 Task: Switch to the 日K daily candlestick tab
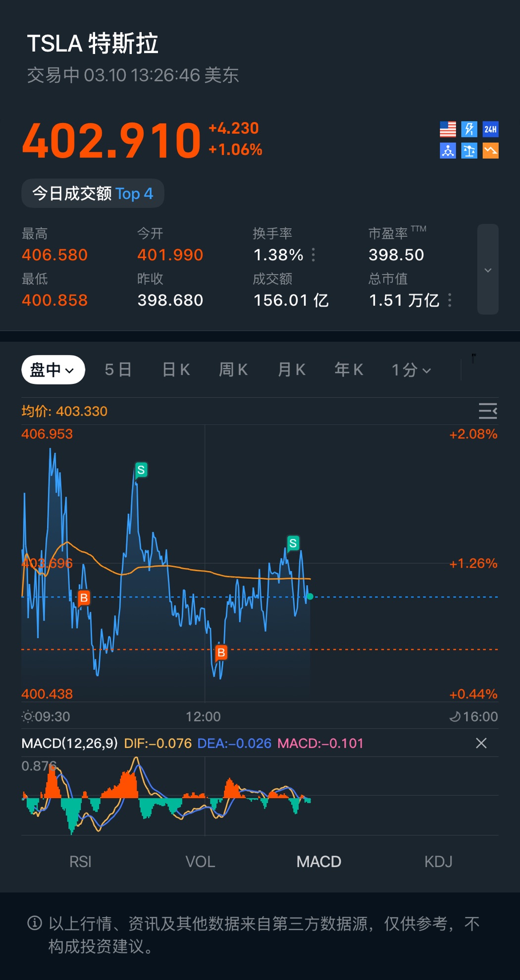click(x=176, y=370)
